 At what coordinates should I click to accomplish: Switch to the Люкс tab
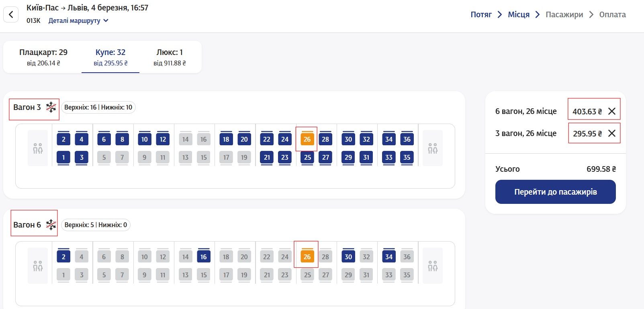click(170, 57)
